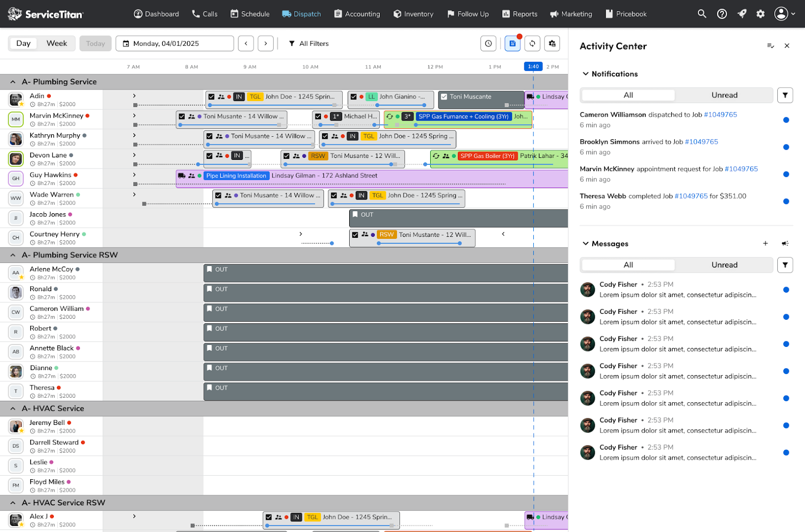The image size is (805, 532).
Task: Add a new message with plus icon
Action: pyautogui.click(x=765, y=243)
